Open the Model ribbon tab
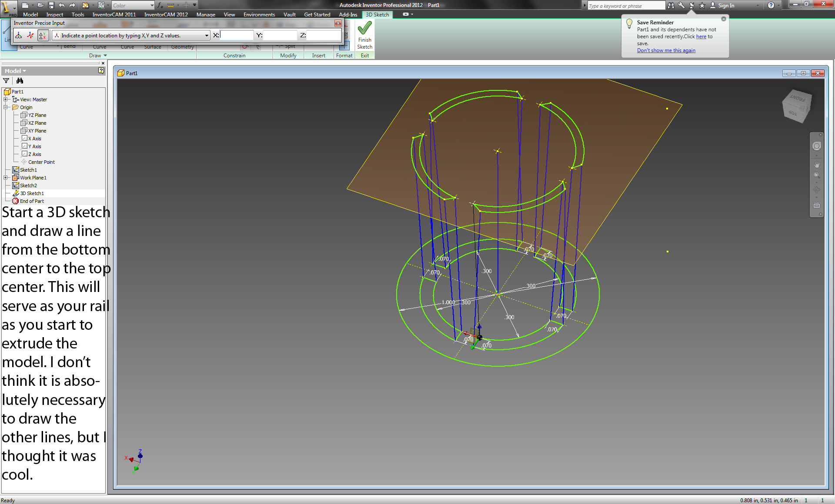 30,14
